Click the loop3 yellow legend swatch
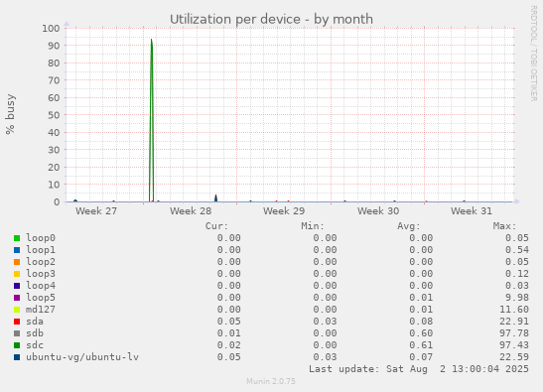 point(17,274)
